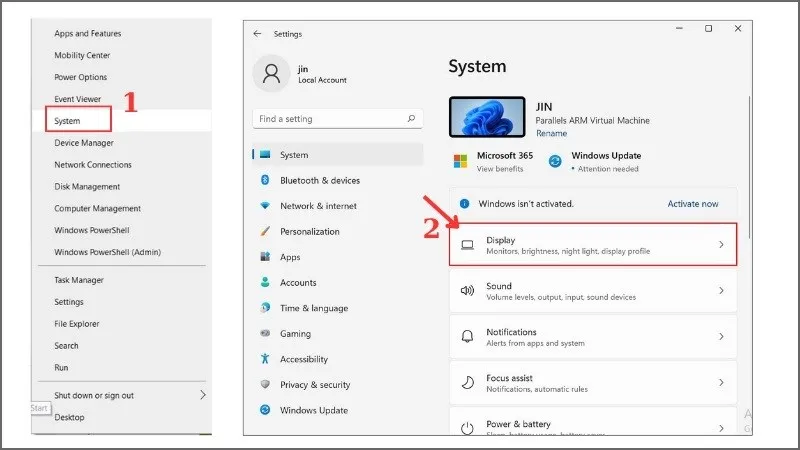
Task: Expand the Display settings chevron
Action: pos(721,245)
